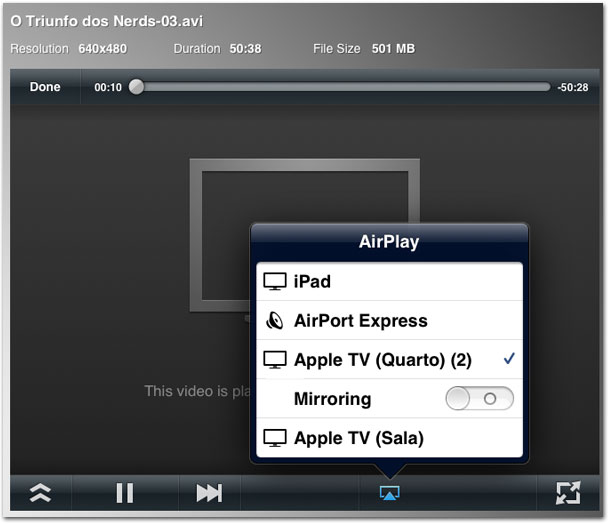610x524 pixels.
Task: Click the iPad monitor icon
Action: coord(275,282)
